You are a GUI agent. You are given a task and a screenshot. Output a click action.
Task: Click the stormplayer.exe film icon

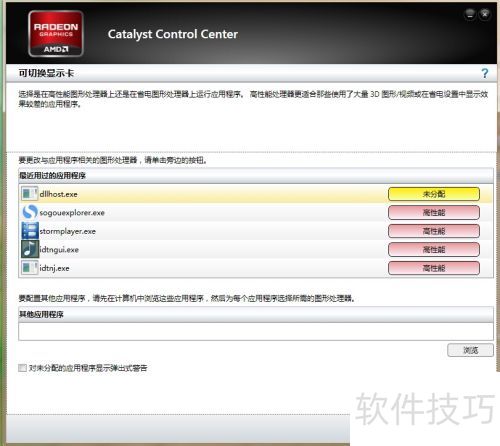pos(30,231)
